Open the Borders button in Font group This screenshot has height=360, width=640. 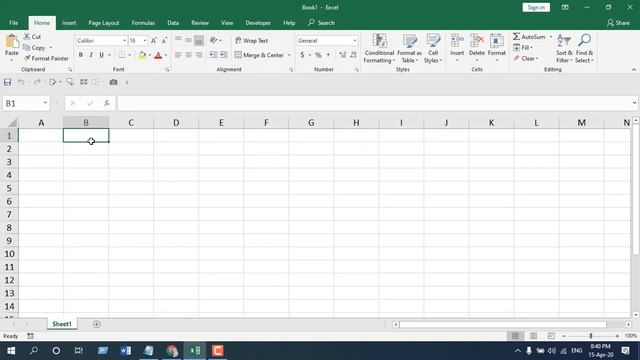pyautogui.click(x=122, y=55)
